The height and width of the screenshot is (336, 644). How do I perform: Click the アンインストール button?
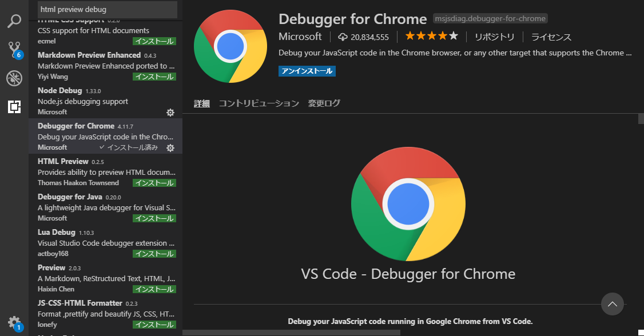(307, 71)
